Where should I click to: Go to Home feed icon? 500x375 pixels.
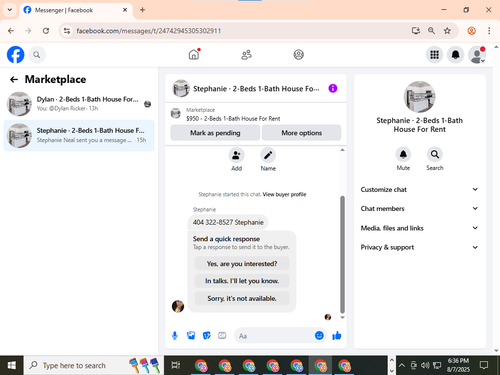click(x=194, y=55)
